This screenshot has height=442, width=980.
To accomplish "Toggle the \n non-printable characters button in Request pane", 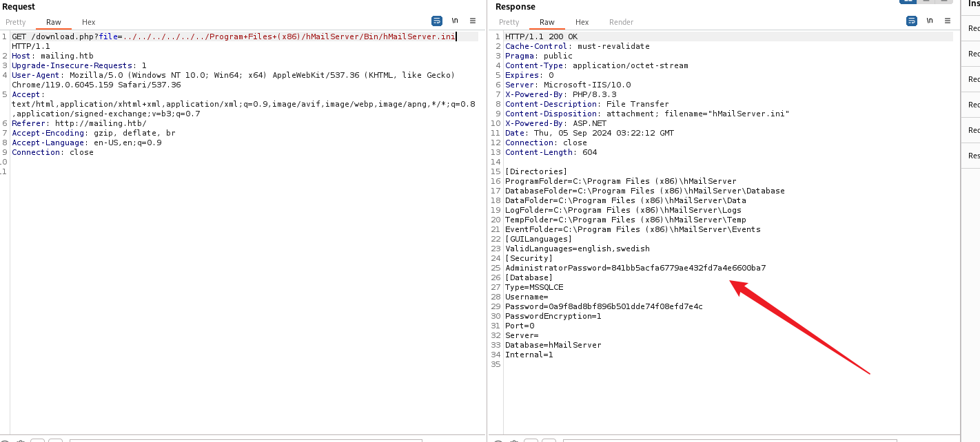I will [x=455, y=21].
